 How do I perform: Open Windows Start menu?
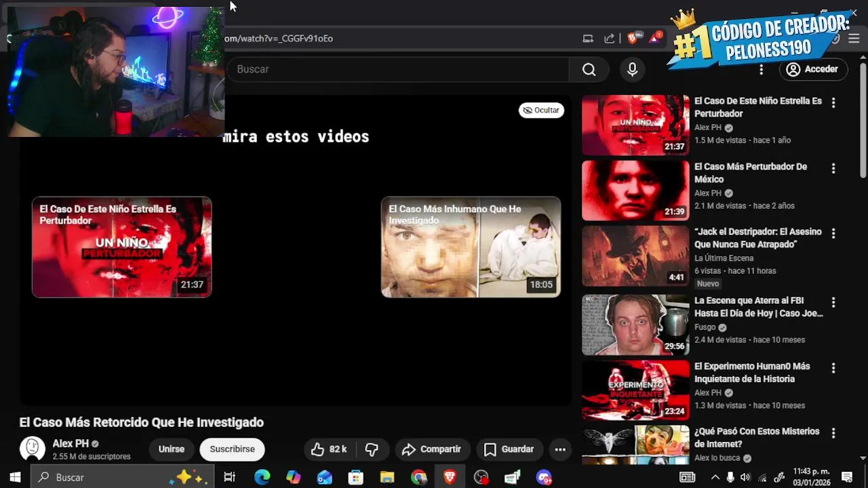(x=15, y=477)
